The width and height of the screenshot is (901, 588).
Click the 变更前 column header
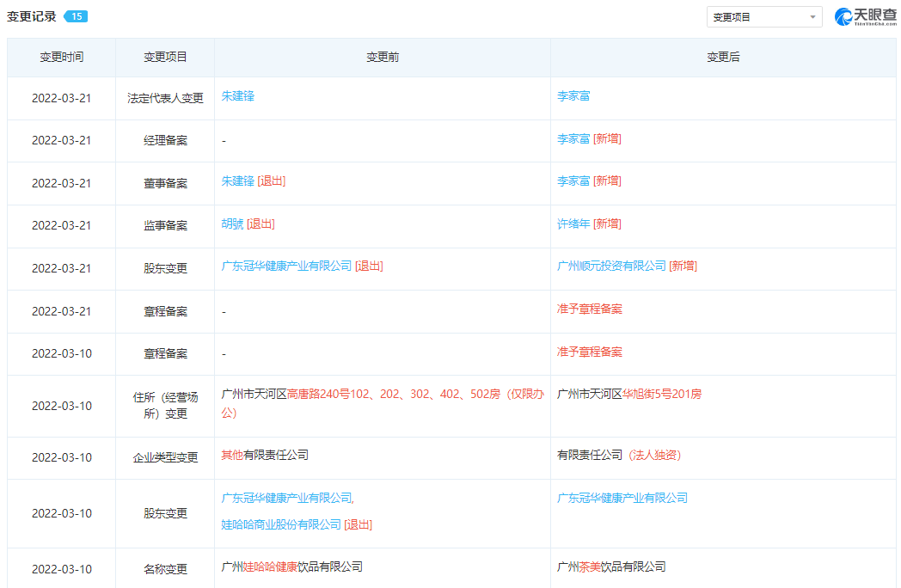[x=383, y=57]
